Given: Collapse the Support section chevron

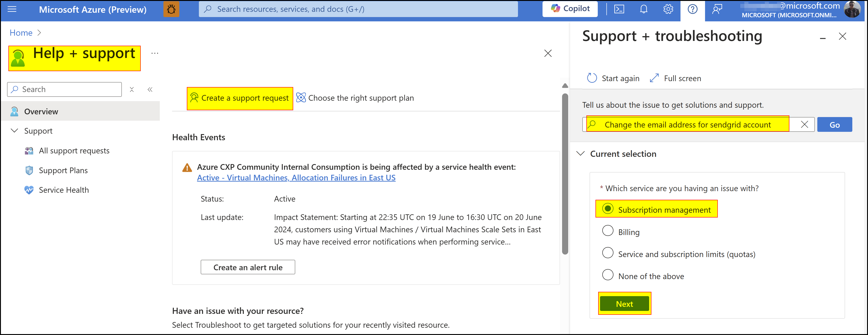Looking at the screenshot, I should (15, 130).
